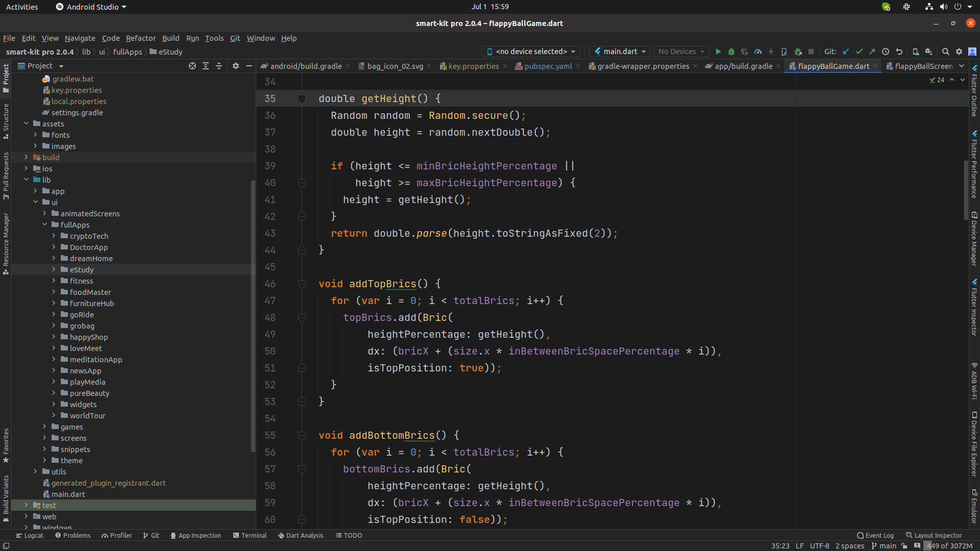Expand the eStudy folder
Viewport: 980px width, 551px height.
(54, 269)
